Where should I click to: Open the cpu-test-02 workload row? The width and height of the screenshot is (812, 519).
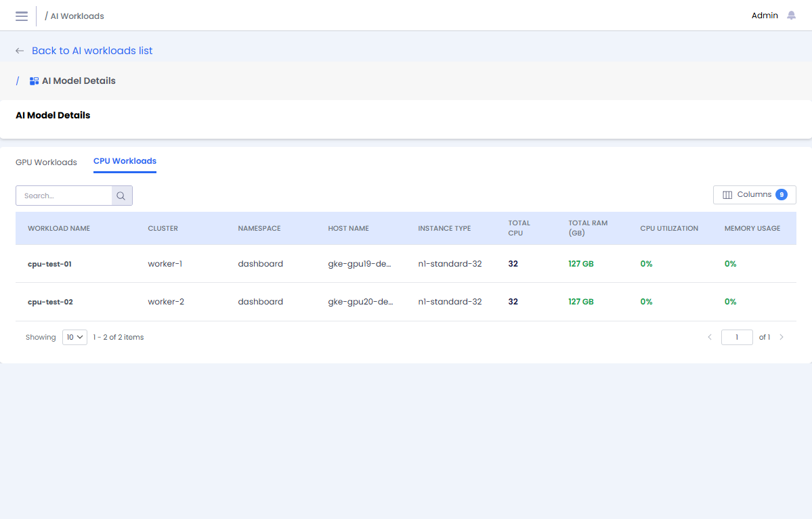click(50, 302)
